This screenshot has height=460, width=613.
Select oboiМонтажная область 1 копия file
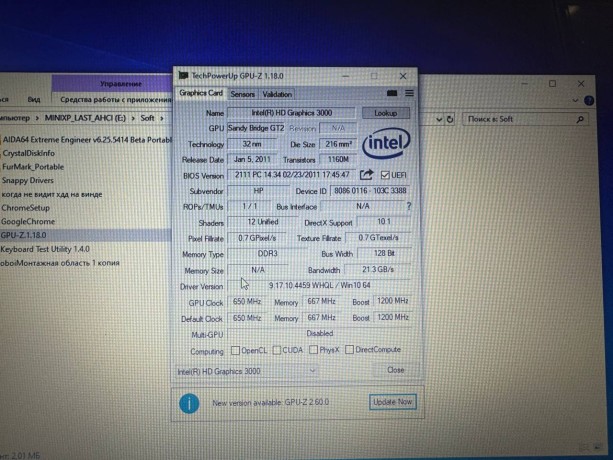[59, 263]
